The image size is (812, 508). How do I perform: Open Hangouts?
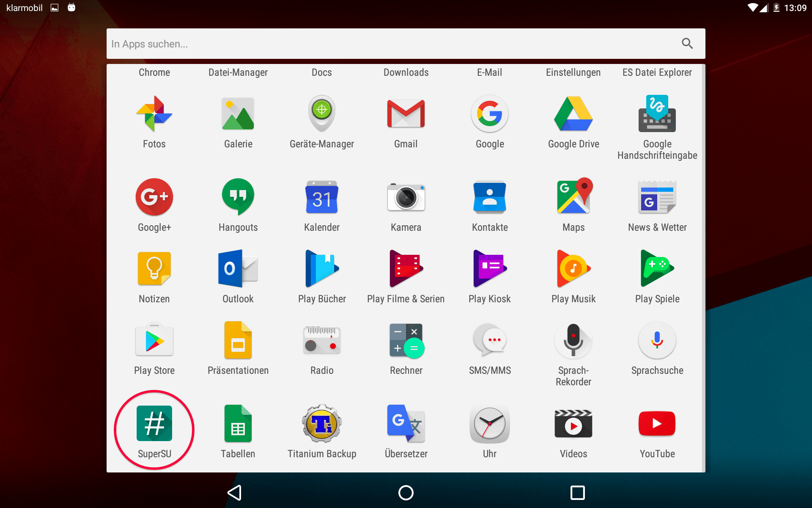[238, 197]
